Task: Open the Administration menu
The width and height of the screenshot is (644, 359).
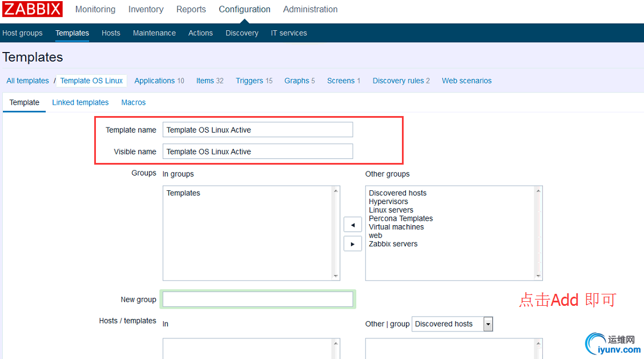Action: 310,9
